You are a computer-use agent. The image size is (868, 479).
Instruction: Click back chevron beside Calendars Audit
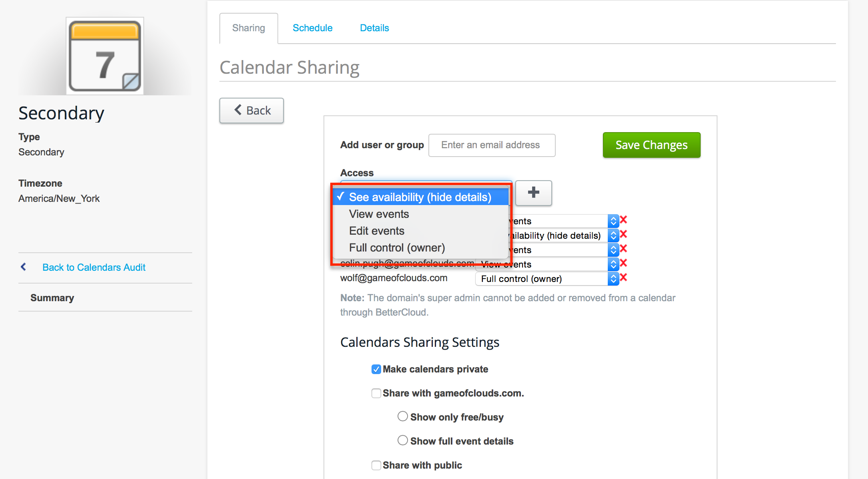[x=24, y=267]
